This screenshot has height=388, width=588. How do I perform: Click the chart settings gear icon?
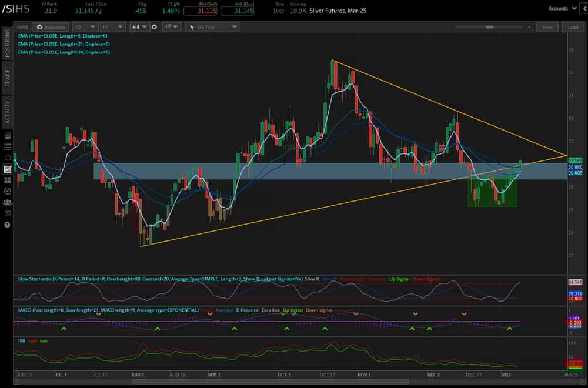coord(154,27)
